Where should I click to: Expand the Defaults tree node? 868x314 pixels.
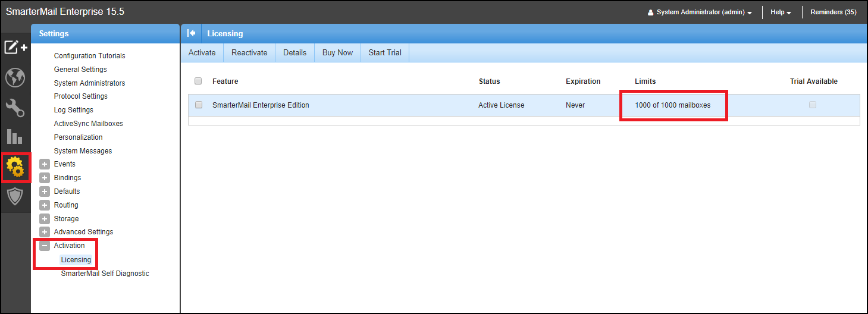pos(45,191)
